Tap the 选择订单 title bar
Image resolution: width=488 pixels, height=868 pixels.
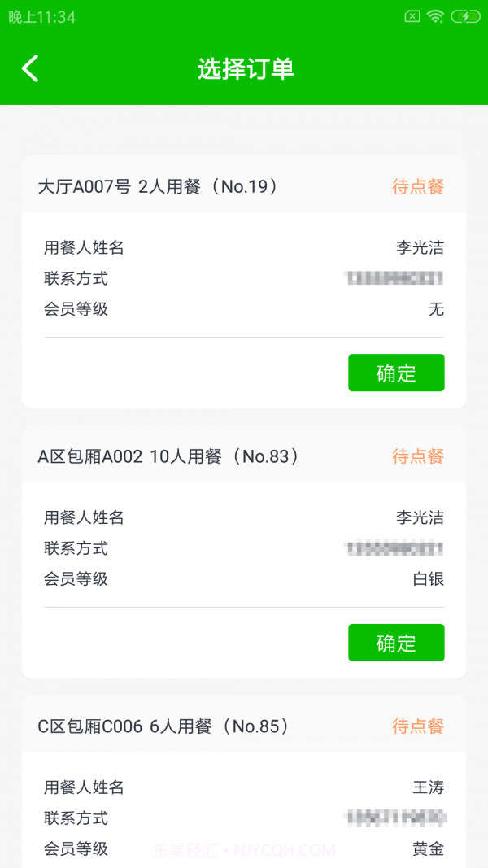[x=244, y=68]
